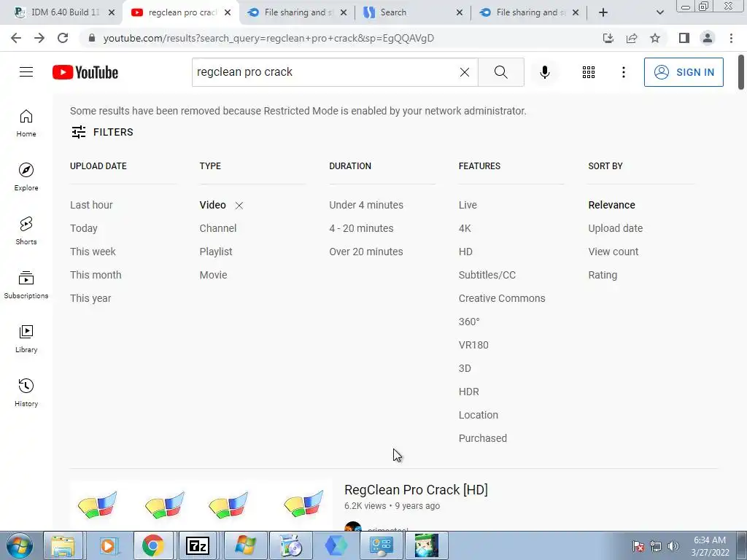The height and width of the screenshot is (560, 747).
Task: Filter duration Under 4 minutes
Action: [366, 205]
